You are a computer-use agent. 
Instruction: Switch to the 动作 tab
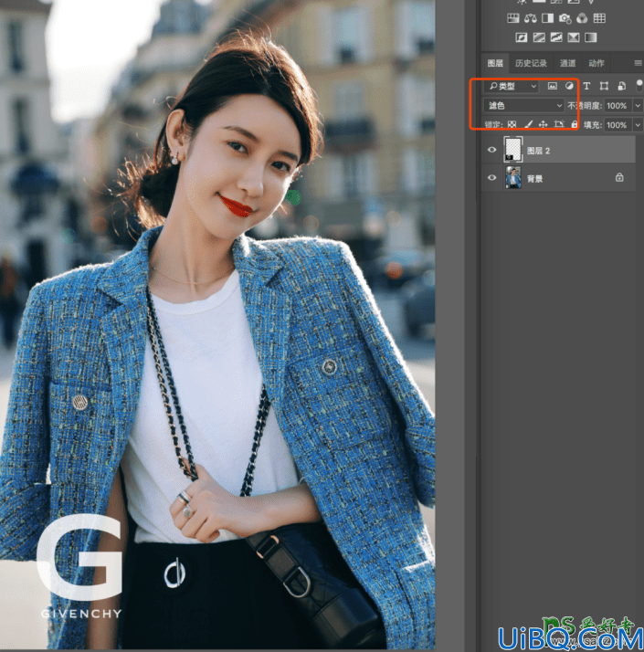point(596,63)
